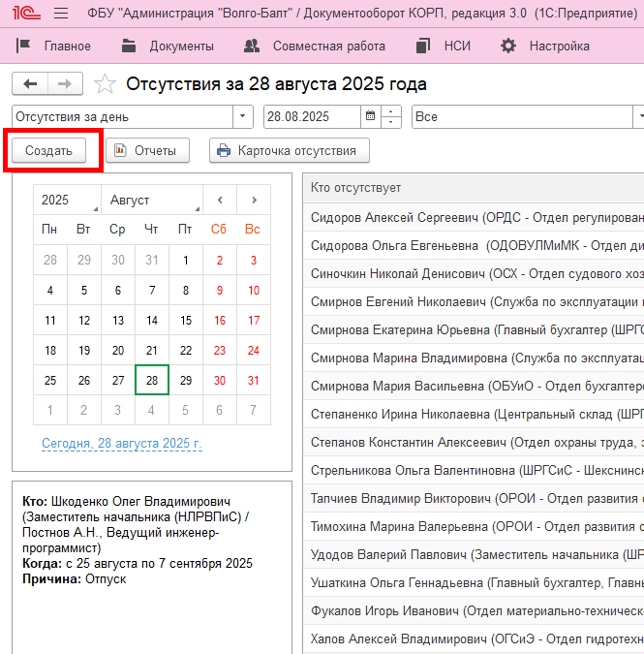Screen dimensions: 644x654
Task: Open the hamburger main menu
Action: pos(61,15)
